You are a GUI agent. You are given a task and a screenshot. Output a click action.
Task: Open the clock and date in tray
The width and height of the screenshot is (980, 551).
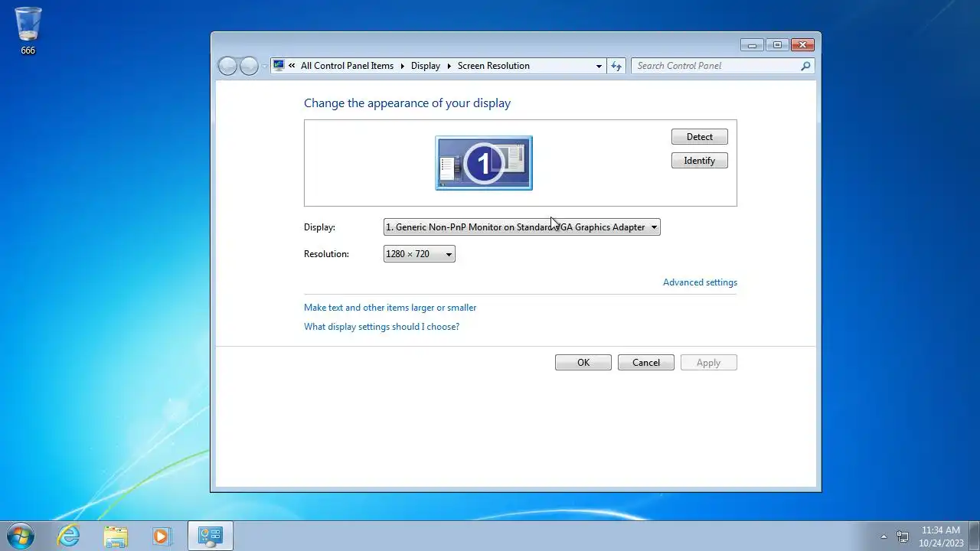(941, 536)
